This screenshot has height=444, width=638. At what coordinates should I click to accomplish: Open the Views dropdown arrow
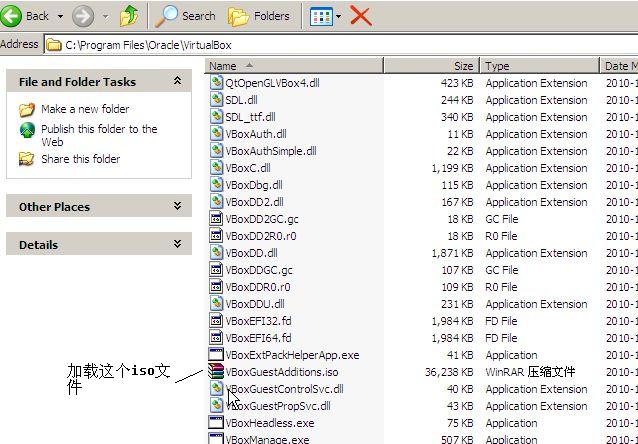click(x=339, y=17)
